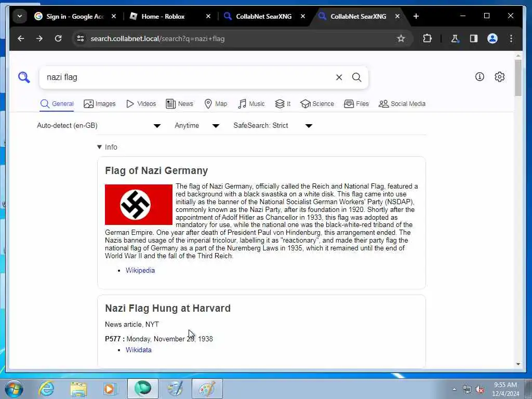Open Chrome Labs flask icon
Image resolution: width=532 pixels, height=399 pixels.
(455, 38)
